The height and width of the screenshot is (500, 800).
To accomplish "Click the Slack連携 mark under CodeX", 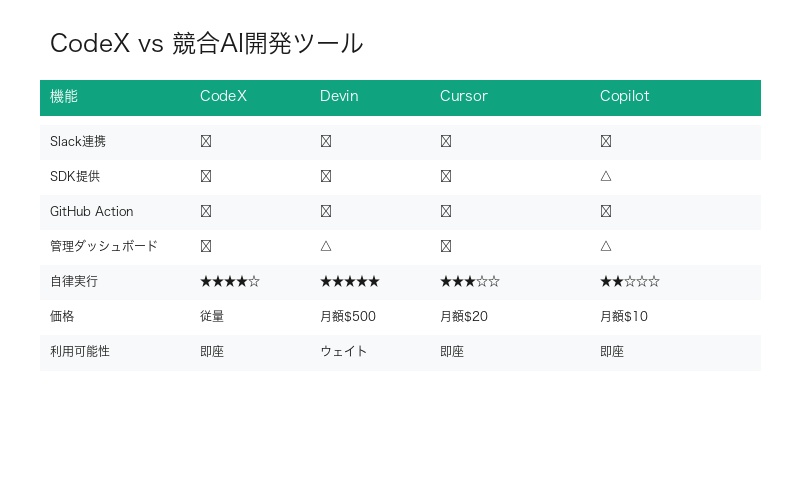I will (206, 141).
